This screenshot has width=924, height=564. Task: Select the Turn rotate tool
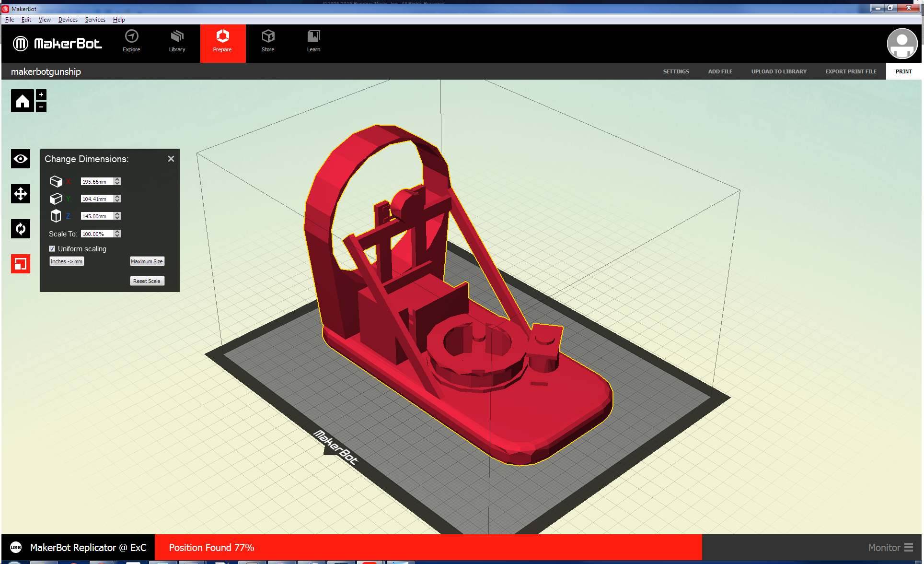[21, 229]
